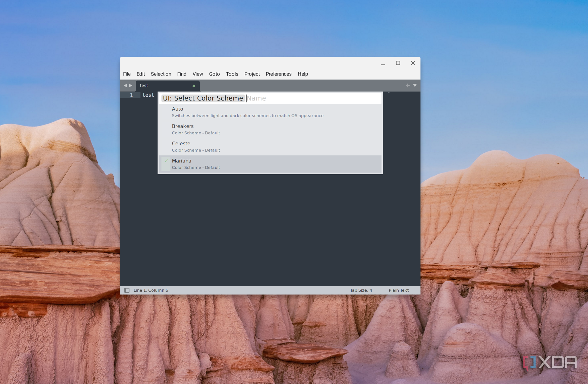Open the Selection menu
588x384 pixels.
tap(161, 74)
